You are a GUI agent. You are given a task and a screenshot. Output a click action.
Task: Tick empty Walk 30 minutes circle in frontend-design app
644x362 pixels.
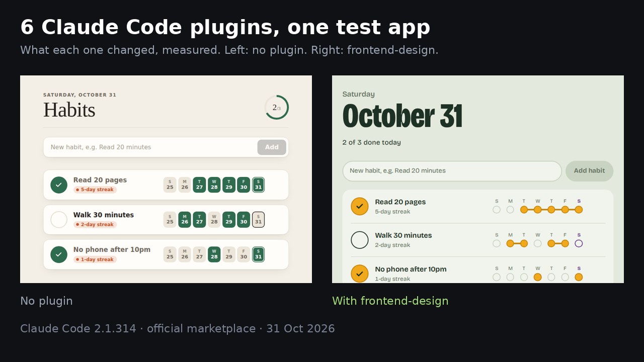[x=360, y=240]
